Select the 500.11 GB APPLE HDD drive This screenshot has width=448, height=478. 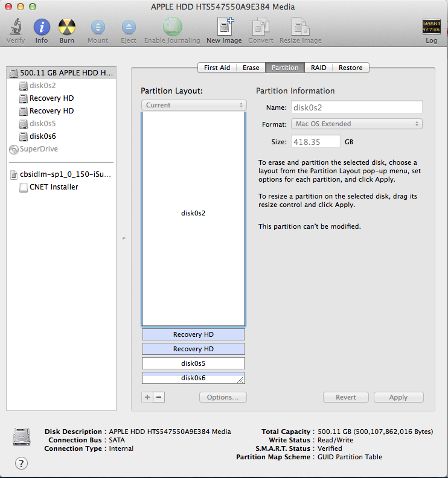click(61, 73)
